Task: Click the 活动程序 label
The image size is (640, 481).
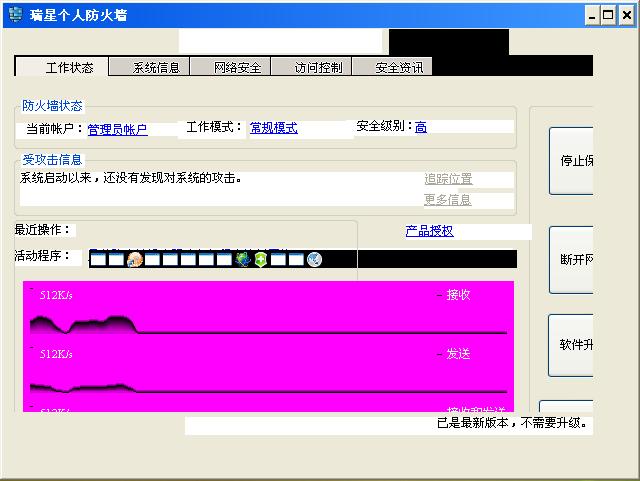Action: pos(42,256)
